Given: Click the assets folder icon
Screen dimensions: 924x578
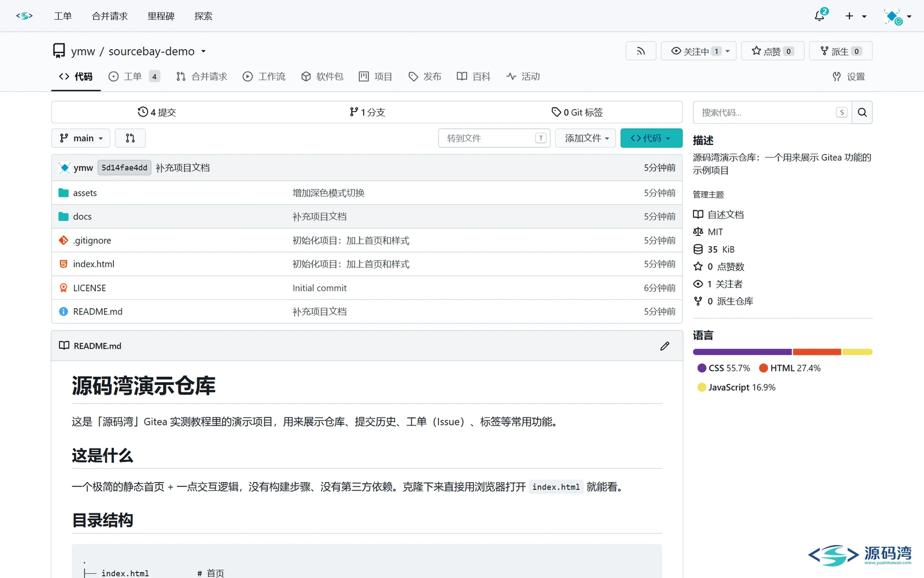Looking at the screenshot, I should click(64, 192).
